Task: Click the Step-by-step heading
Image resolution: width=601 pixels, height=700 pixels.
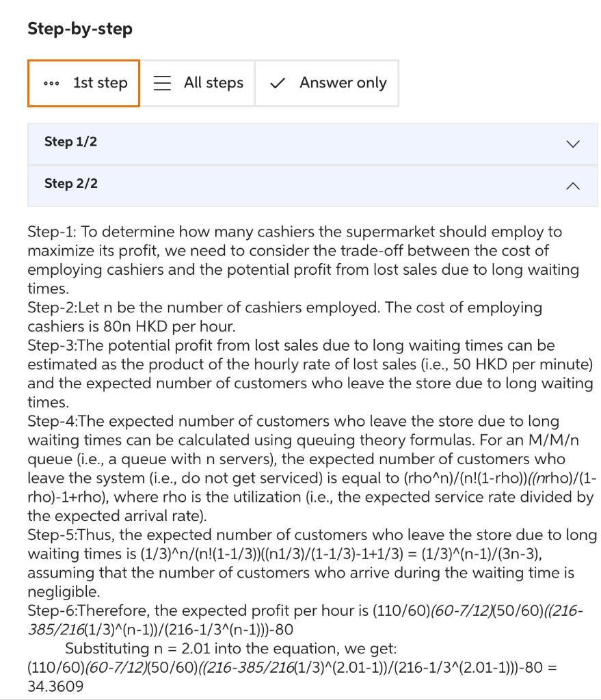Action: (x=79, y=29)
